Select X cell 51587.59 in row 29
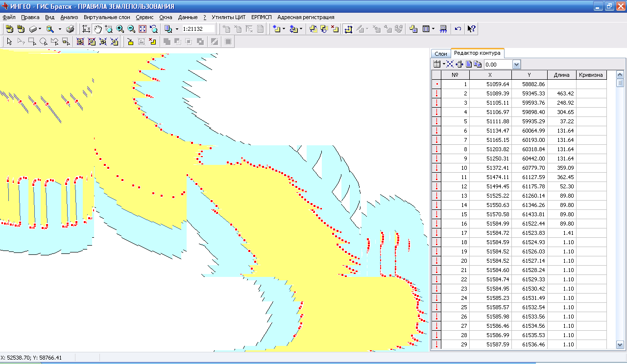This screenshot has height=364, width=627. click(490, 344)
